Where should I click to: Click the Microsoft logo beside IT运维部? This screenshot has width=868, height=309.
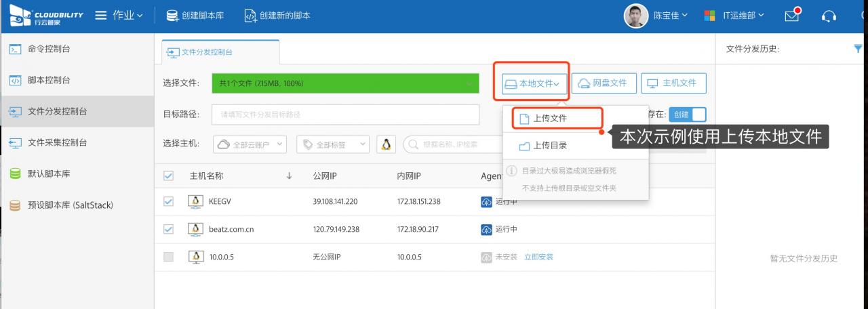[710, 15]
